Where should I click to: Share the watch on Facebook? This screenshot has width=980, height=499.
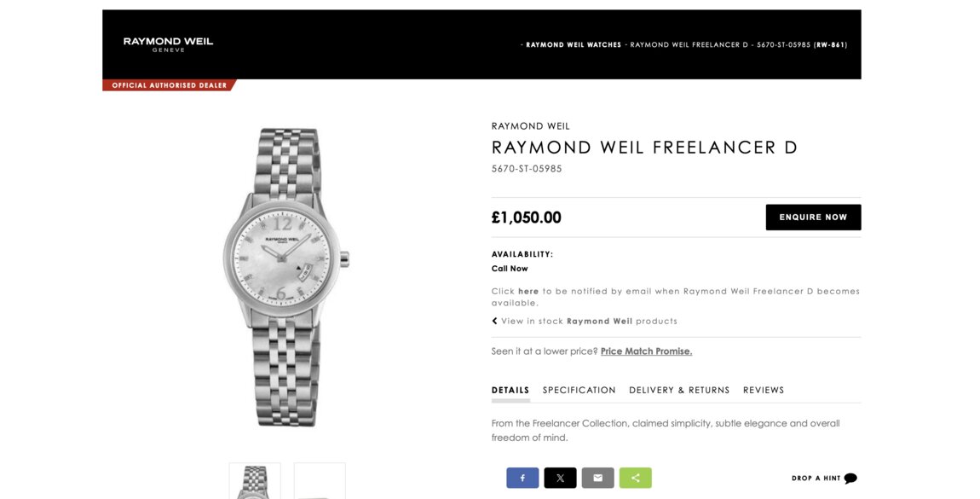(522, 478)
